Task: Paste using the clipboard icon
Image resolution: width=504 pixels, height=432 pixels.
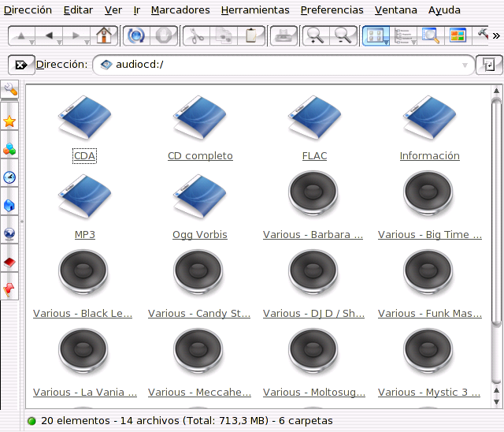Action: [x=251, y=35]
